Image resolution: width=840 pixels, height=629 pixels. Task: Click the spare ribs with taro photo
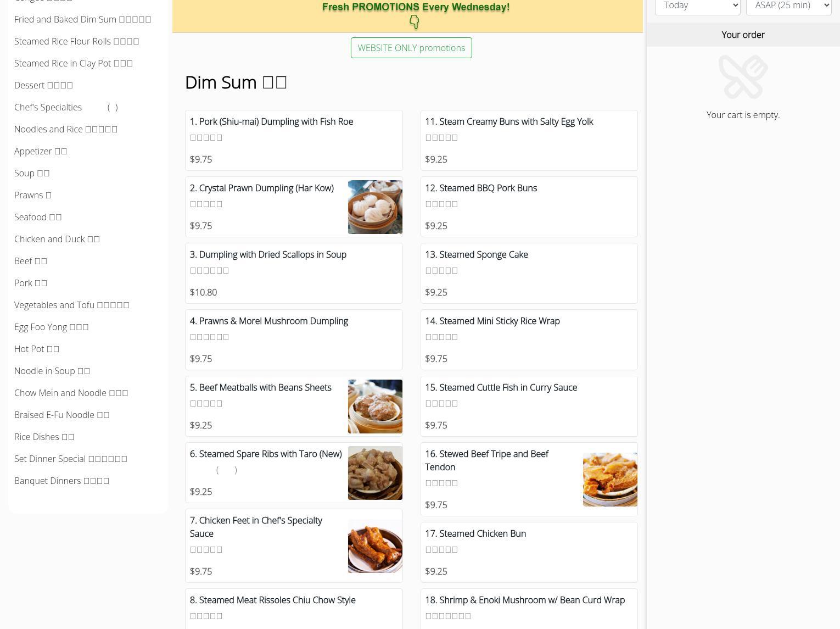[x=375, y=473]
